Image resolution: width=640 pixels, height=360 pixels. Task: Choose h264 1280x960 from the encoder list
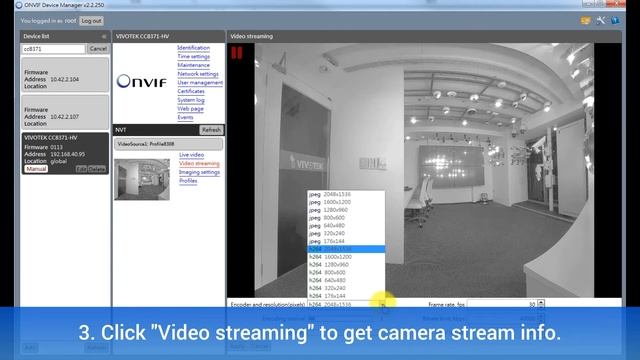click(x=346, y=264)
